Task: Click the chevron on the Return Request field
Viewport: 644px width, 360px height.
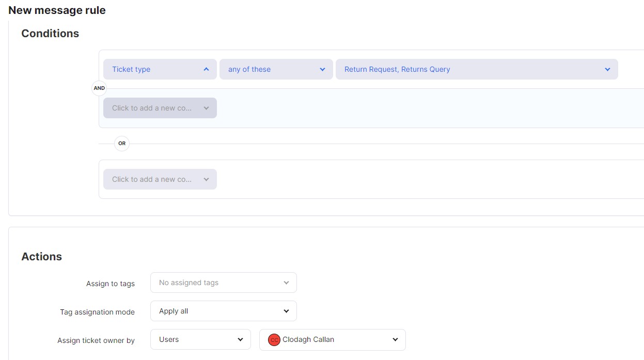Action: [x=607, y=69]
